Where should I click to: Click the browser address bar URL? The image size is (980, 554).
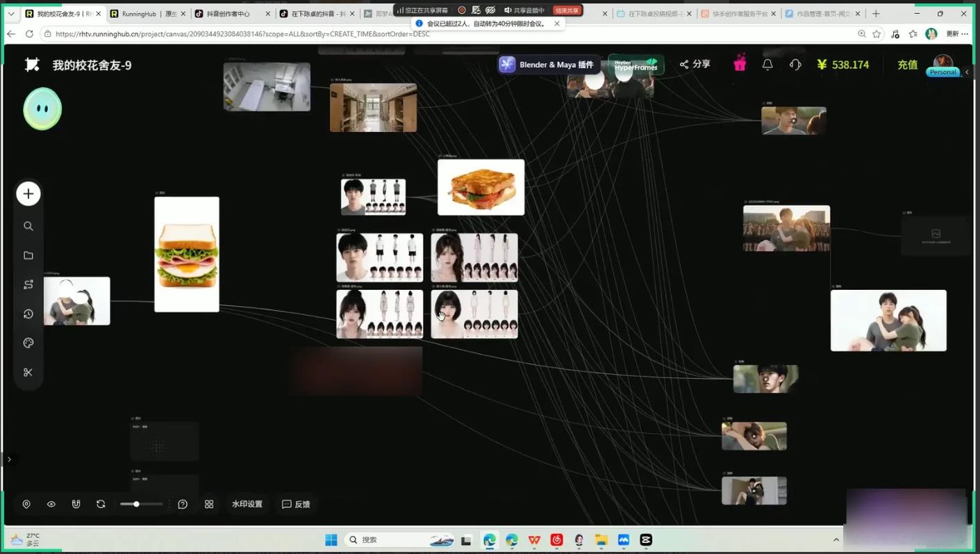coord(242,33)
